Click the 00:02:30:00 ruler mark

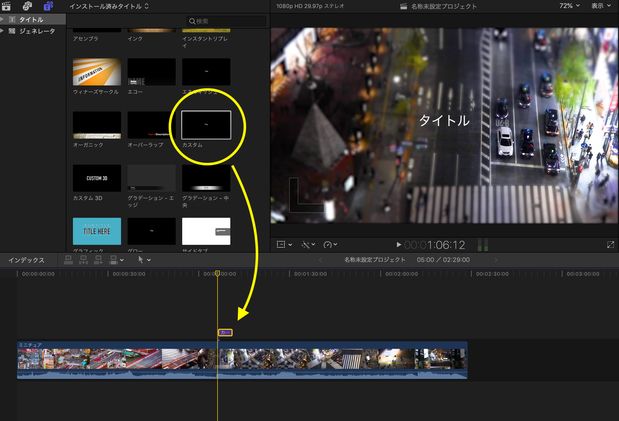[492, 274]
